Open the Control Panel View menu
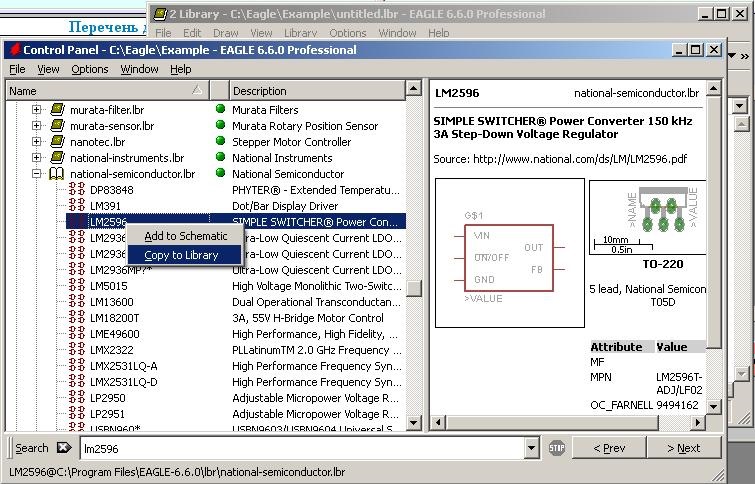Screen dimensions: 755x484 48,69
